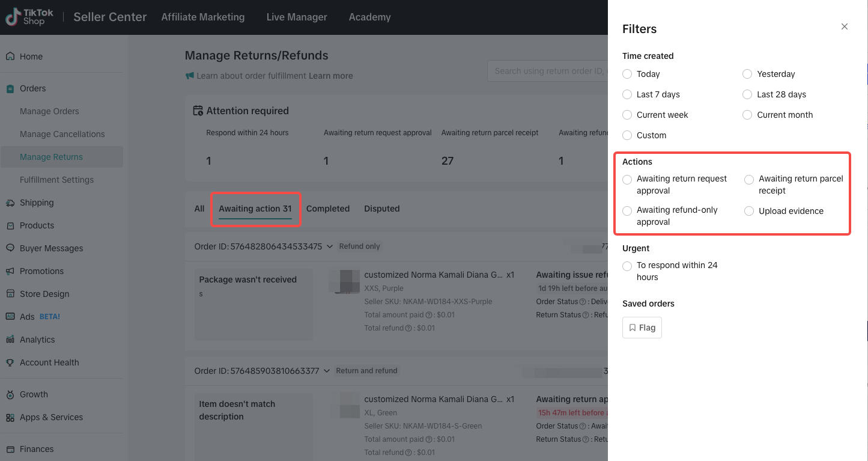868x461 pixels.
Task: Click the return order ID search field
Action: 547,71
